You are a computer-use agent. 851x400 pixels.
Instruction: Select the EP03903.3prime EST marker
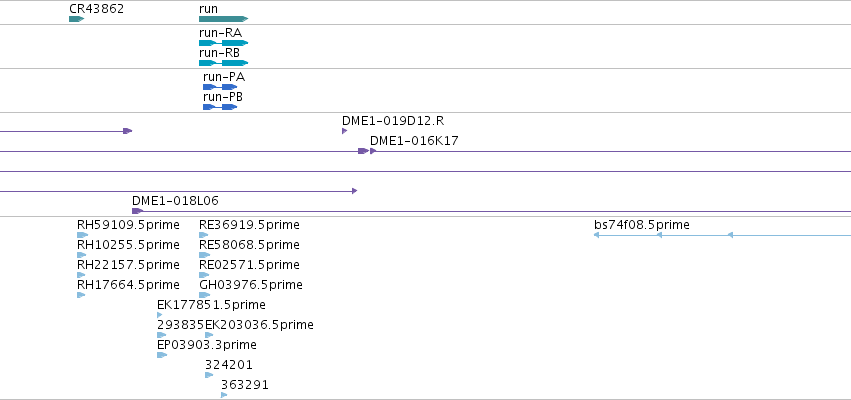coord(162,355)
